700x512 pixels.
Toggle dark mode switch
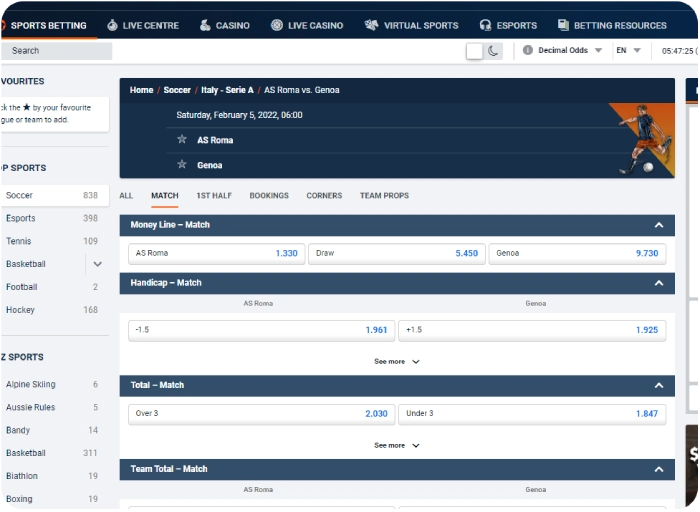pos(484,50)
